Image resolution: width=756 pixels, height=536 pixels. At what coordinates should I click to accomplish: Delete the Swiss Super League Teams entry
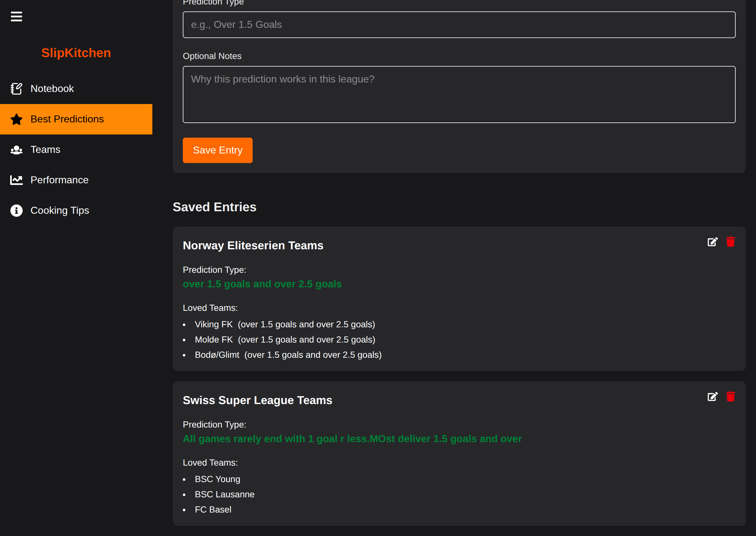[x=730, y=396]
